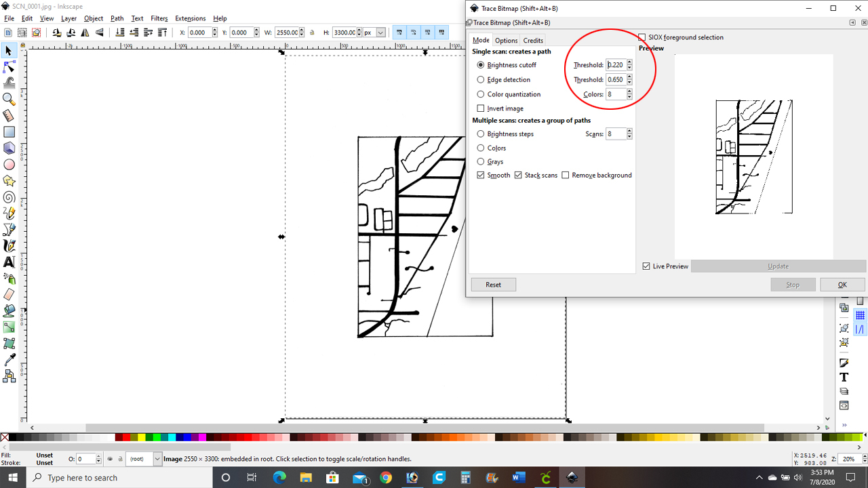Click the Reset button
Screen dimensions: 868x488
click(x=494, y=285)
